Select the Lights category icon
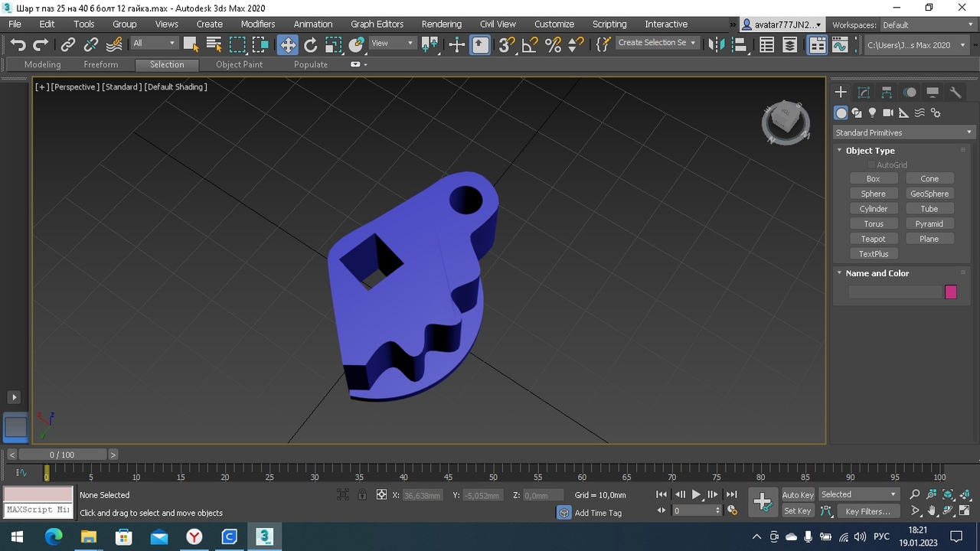Image resolution: width=980 pixels, height=551 pixels. 872,113
